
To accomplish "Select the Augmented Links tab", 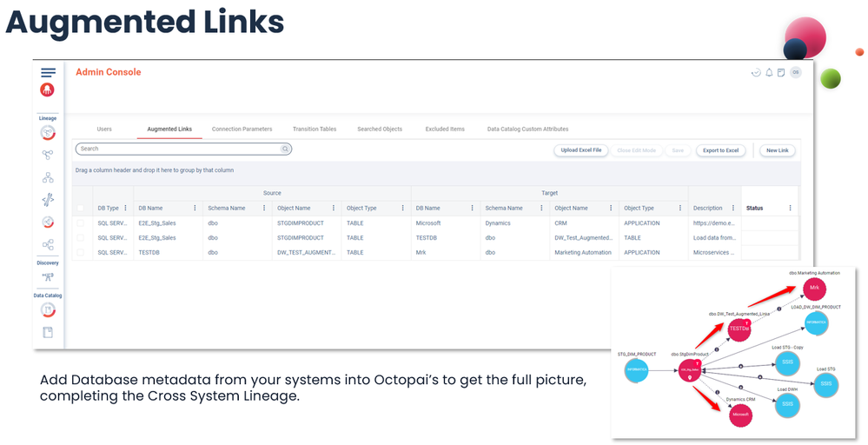I will 169,129.
